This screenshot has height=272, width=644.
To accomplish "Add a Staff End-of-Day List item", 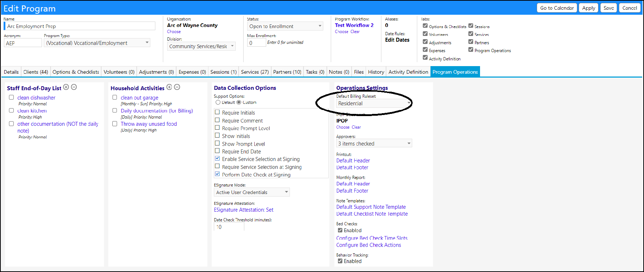I will (66, 87).
